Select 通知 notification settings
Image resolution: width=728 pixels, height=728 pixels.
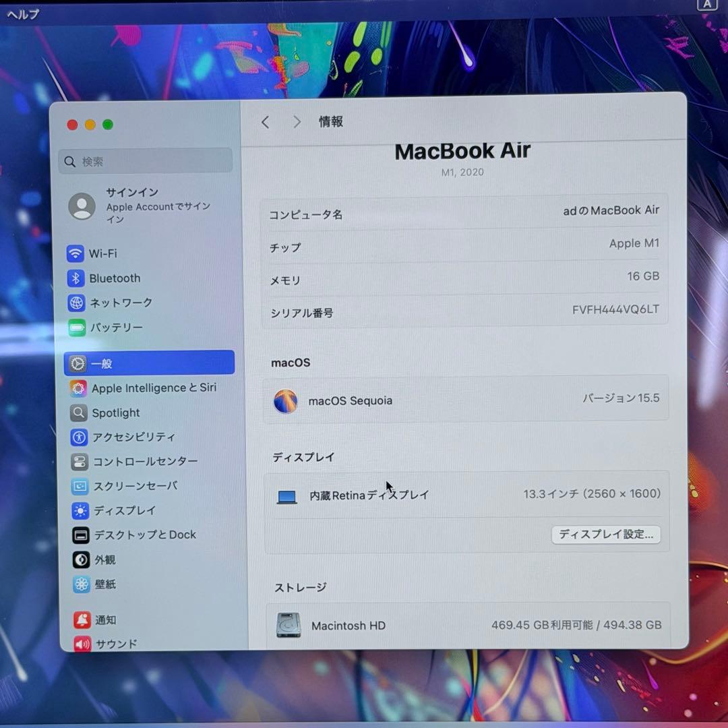[104, 620]
